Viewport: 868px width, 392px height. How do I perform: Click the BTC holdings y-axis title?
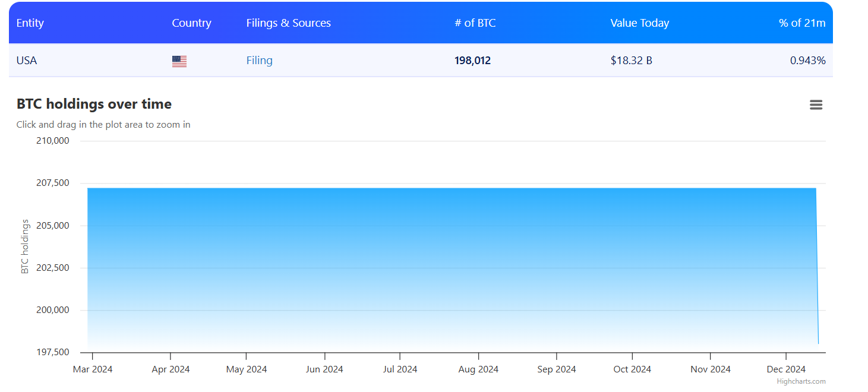click(25, 246)
